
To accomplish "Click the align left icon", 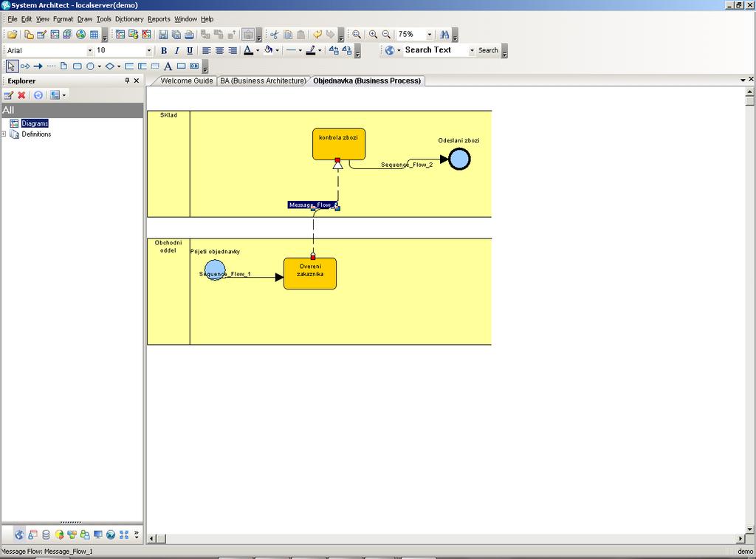I will click(x=207, y=50).
